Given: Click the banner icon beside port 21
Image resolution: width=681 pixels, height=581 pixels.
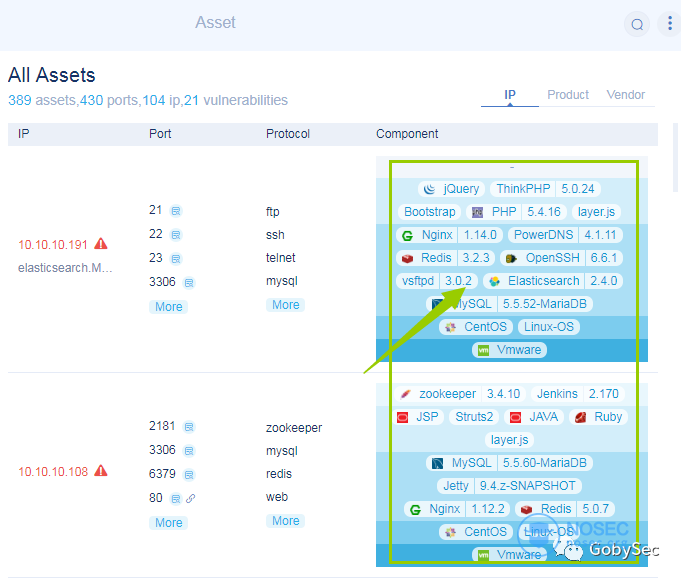Looking at the screenshot, I should pyautogui.click(x=175, y=211).
